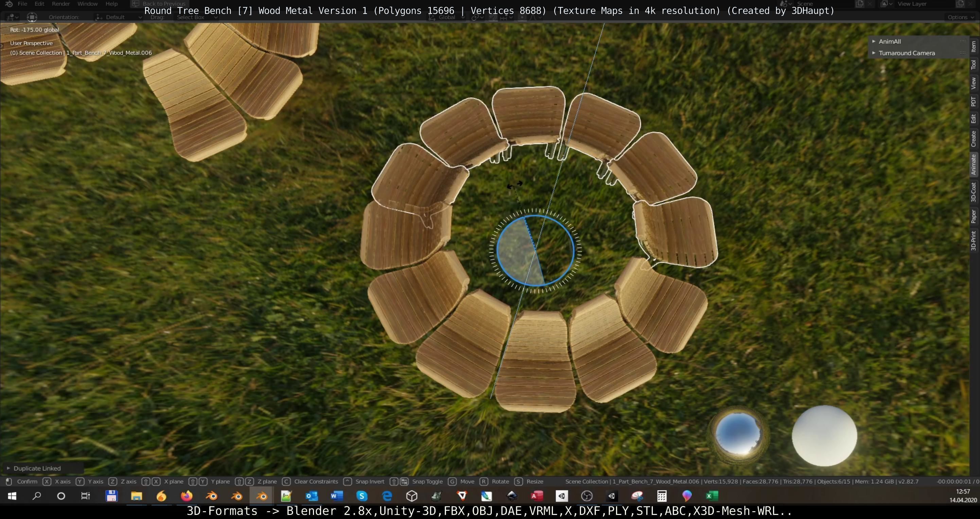Click the Blender logo menu icon
Screen dimensions: 980x519
click(8, 4)
